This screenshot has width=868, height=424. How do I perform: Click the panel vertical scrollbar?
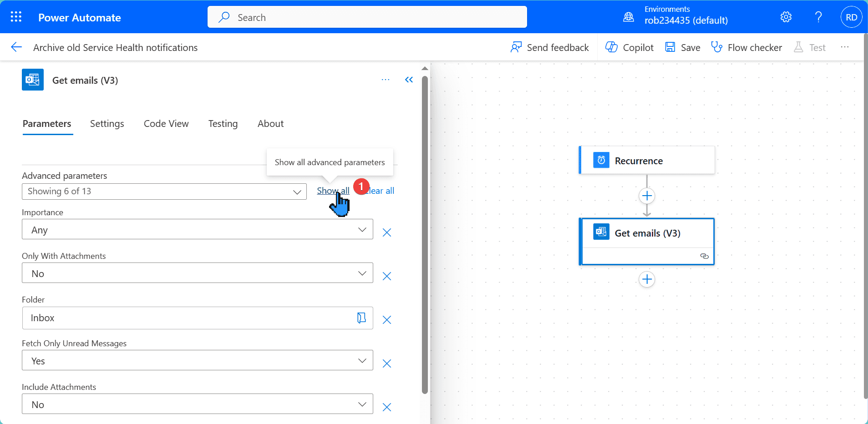tap(425, 234)
